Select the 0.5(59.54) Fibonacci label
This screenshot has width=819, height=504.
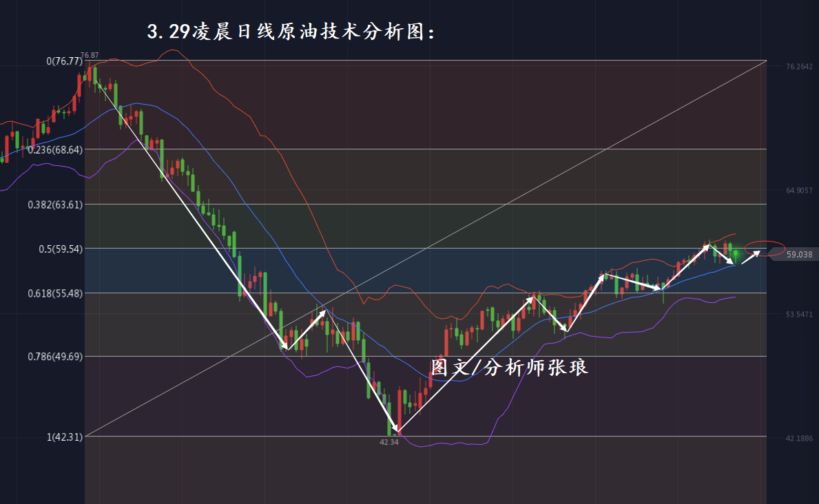(x=61, y=249)
